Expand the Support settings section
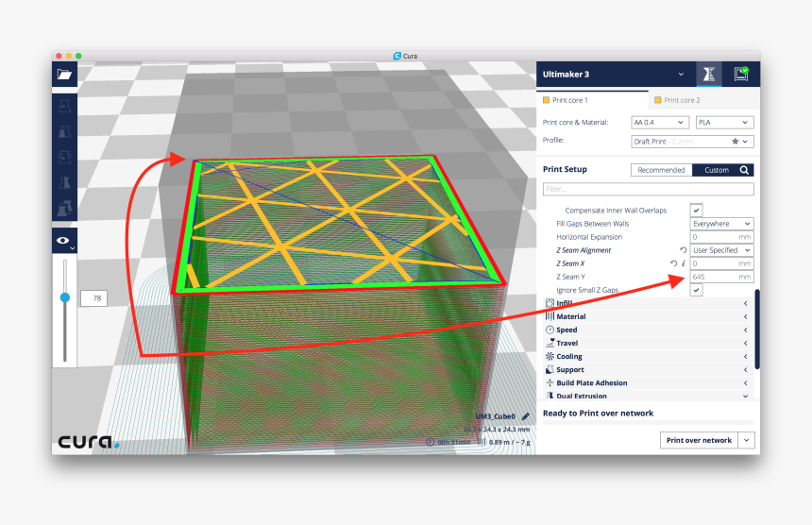 pyautogui.click(x=745, y=370)
